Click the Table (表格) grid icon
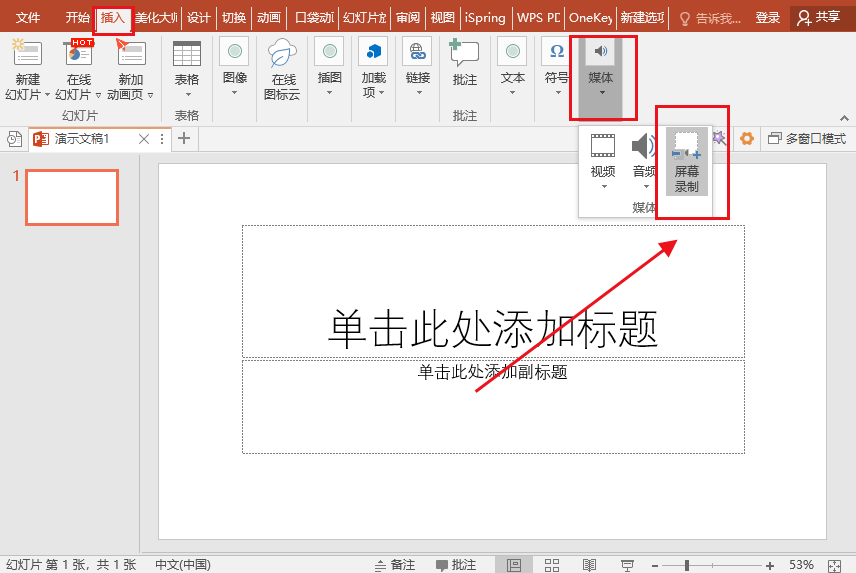Viewport: 856px width, 573px height. 187,54
